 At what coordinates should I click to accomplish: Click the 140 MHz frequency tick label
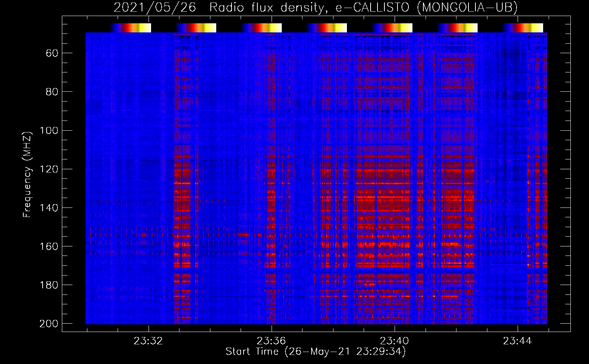pyautogui.click(x=49, y=207)
